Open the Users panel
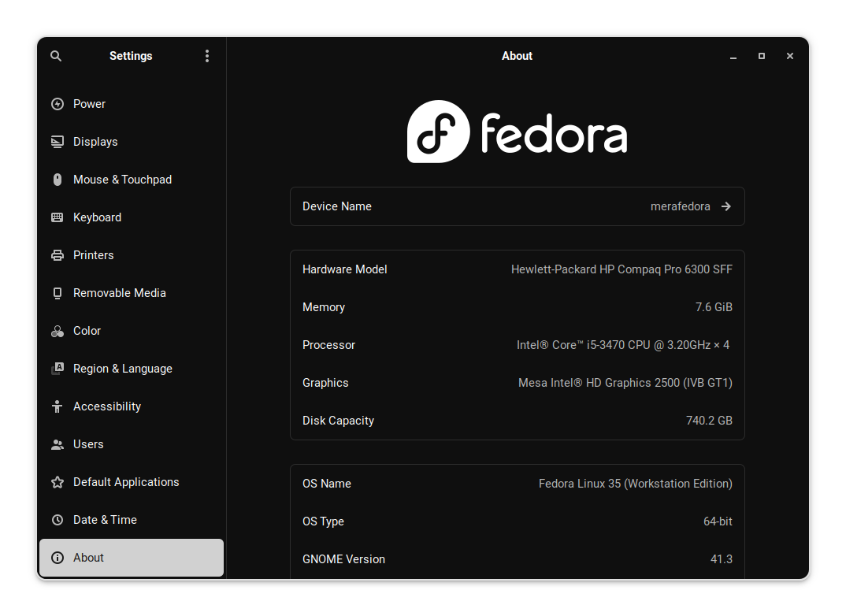The width and height of the screenshot is (846, 616). [x=132, y=444]
